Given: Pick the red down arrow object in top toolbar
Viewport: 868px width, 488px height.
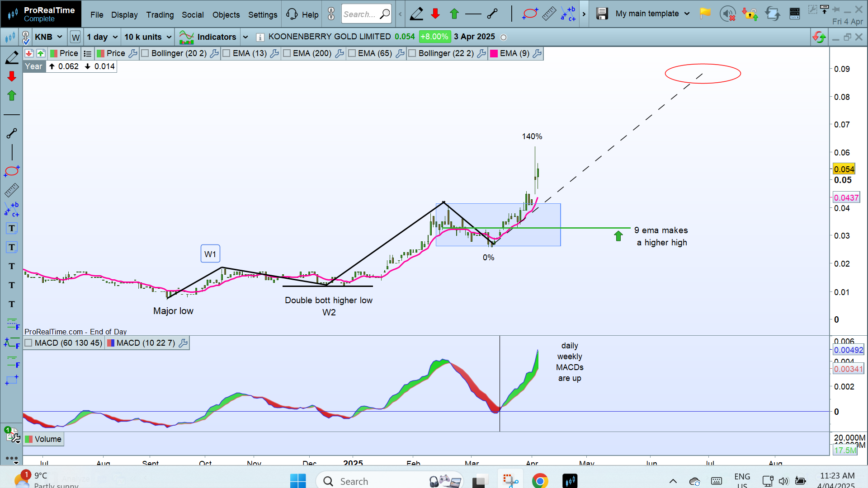Looking at the screenshot, I should click(435, 14).
